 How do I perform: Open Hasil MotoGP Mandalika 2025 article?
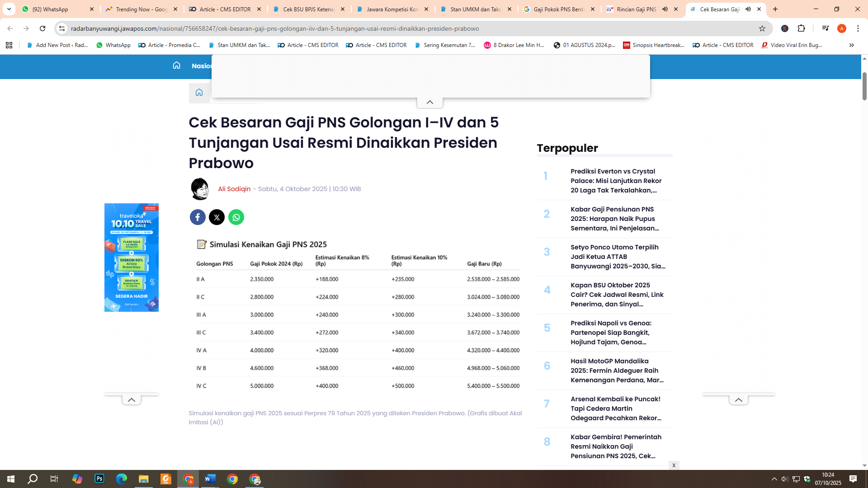617,371
